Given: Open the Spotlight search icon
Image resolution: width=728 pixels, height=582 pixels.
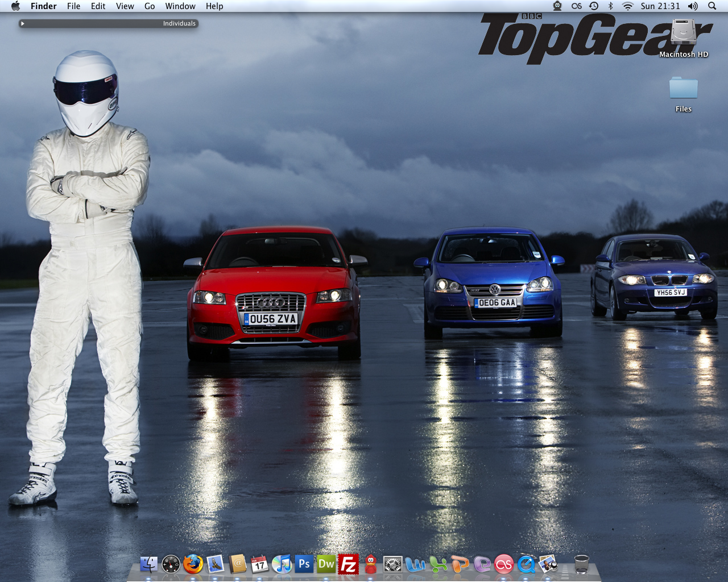Looking at the screenshot, I should click(x=712, y=6).
